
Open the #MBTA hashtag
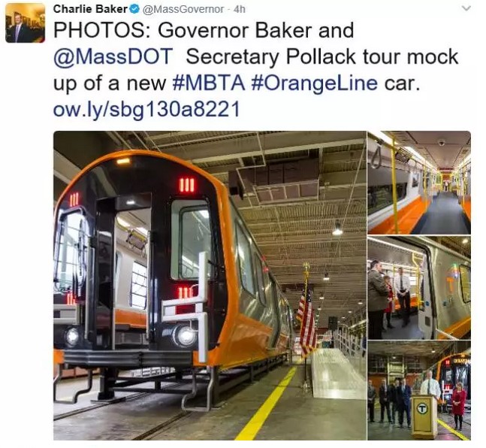208,83
